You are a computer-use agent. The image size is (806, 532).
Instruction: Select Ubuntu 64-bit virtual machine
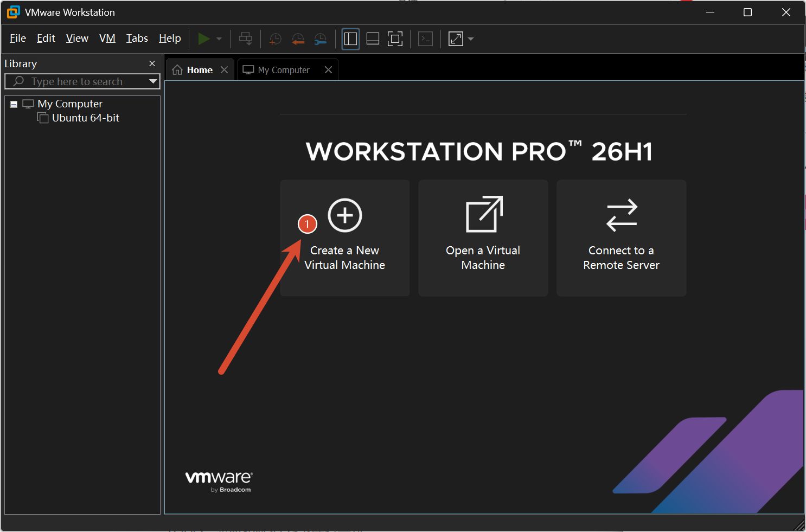point(86,118)
